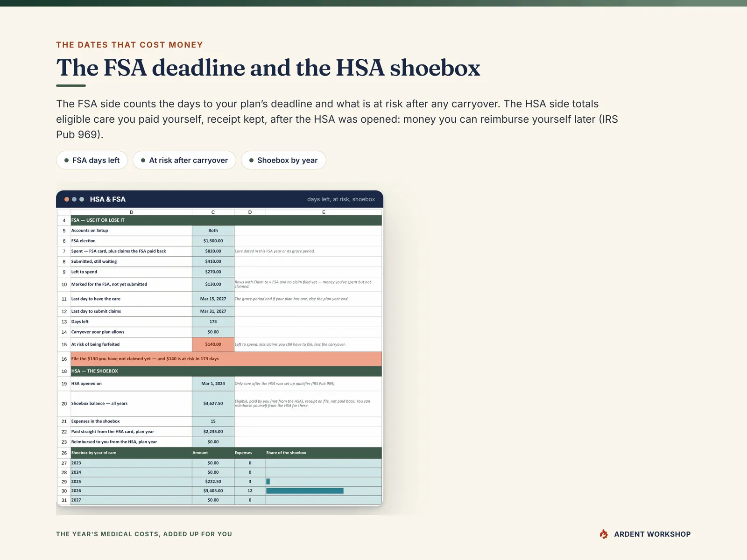Click HSA opened on date Mar 1, 2024
The height and width of the screenshot is (560, 747).
[x=213, y=384]
